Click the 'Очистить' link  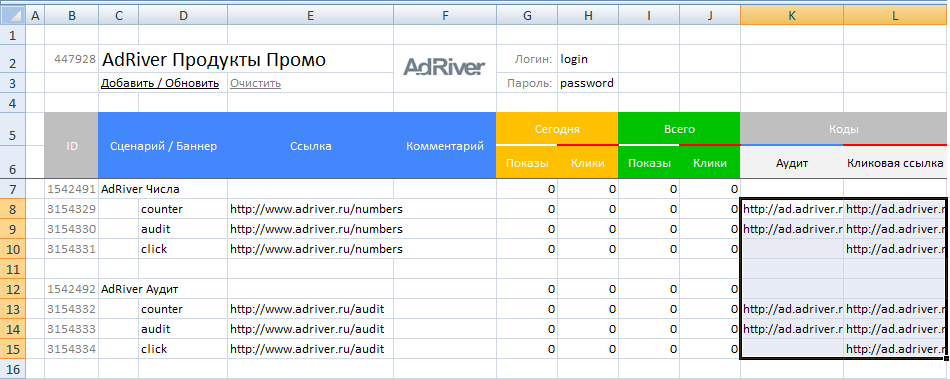point(255,83)
